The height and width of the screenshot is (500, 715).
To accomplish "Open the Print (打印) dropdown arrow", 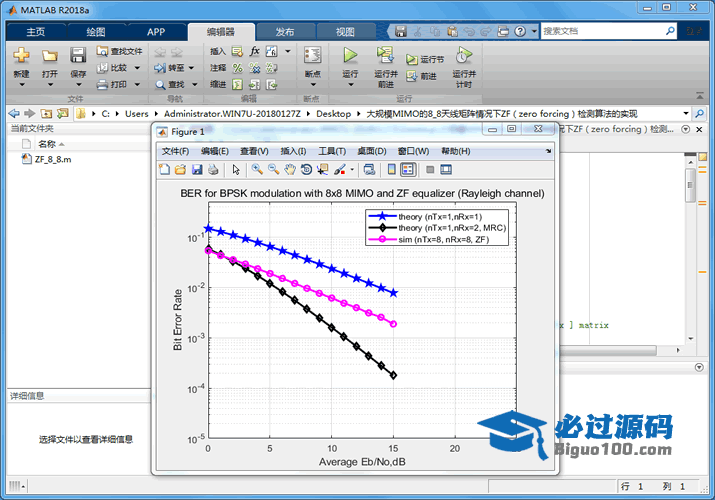I will (x=137, y=84).
